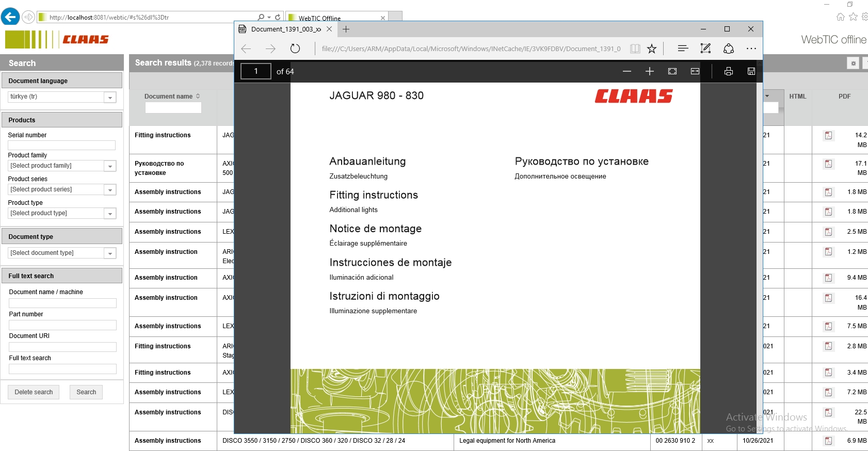The height and width of the screenshot is (451, 868).
Task: Open the 1.2 MB PDF icon
Action: click(x=828, y=252)
